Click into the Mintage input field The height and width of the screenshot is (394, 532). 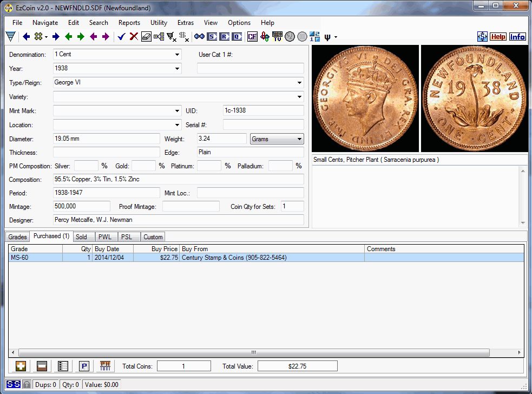click(82, 206)
